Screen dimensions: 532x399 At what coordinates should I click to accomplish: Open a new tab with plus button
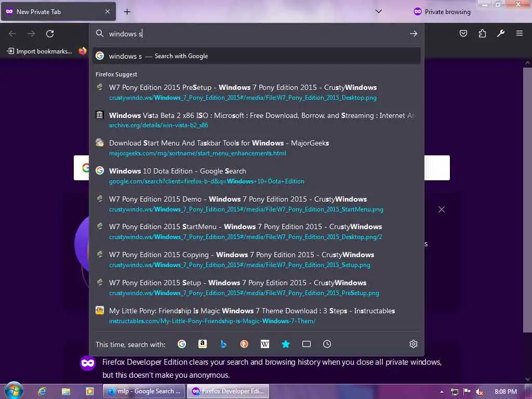(127, 12)
